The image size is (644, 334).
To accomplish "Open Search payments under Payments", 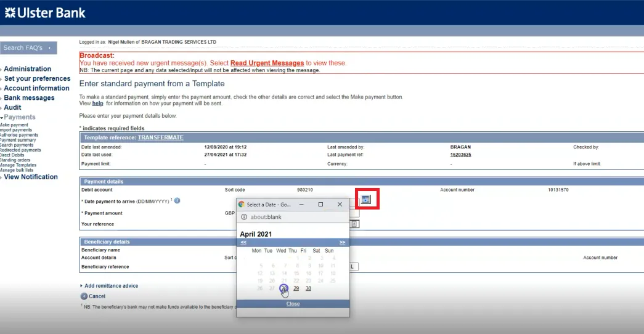I will (x=17, y=145).
